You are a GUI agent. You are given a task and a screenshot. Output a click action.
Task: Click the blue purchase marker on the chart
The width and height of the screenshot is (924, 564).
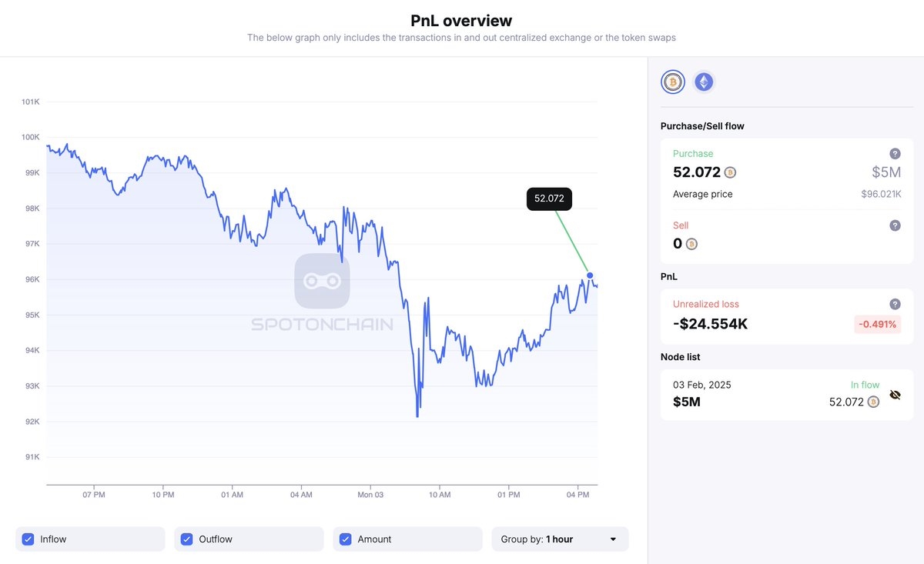click(590, 275)
